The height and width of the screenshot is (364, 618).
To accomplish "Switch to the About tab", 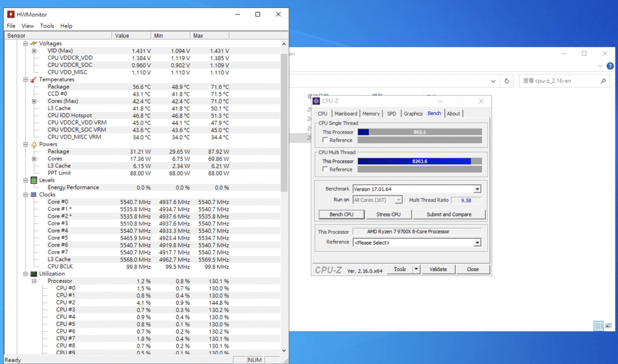I will (x=454, y=114).
